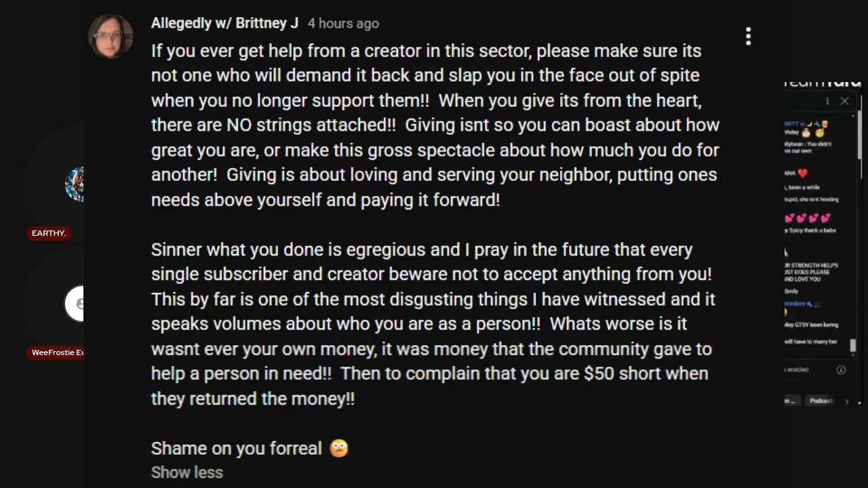
Task: Click the 4 hours ago timestamp
Action: 343,23
